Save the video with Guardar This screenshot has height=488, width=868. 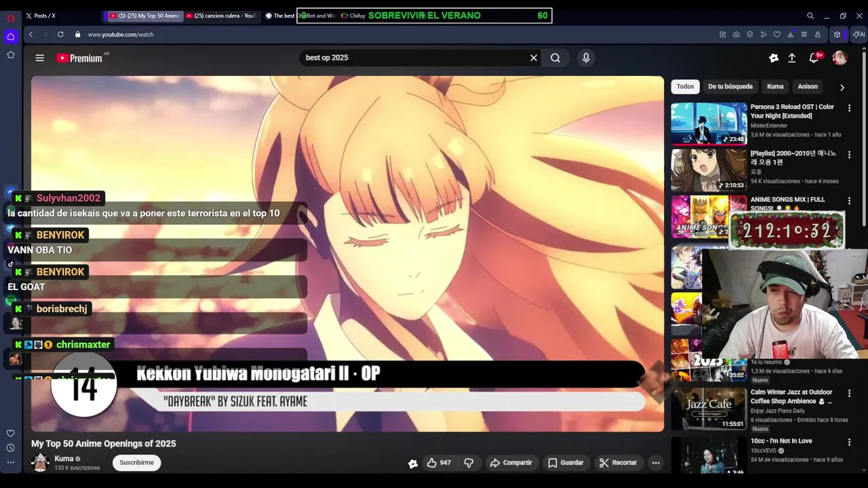click(x=566, y=463)
